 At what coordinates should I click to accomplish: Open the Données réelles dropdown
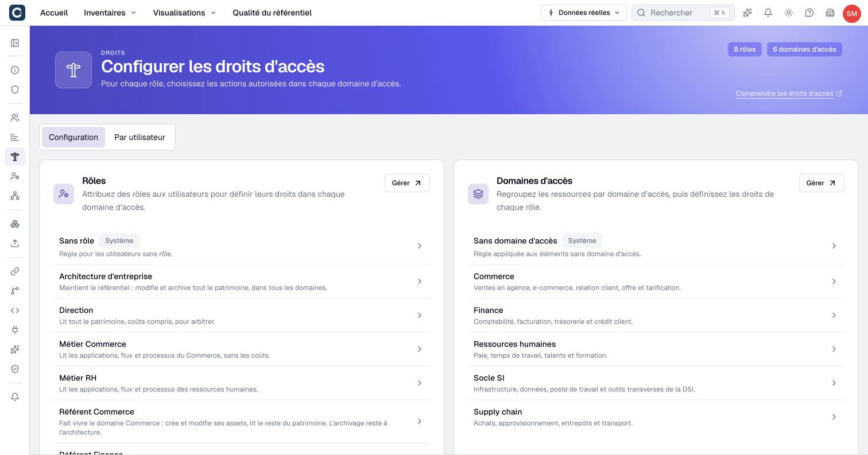tap(584, 13)
